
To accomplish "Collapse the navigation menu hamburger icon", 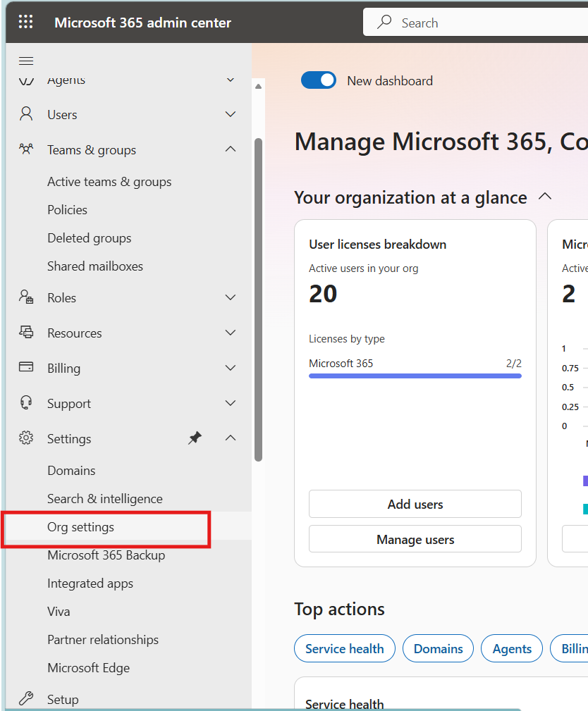I will coord(26,61).
